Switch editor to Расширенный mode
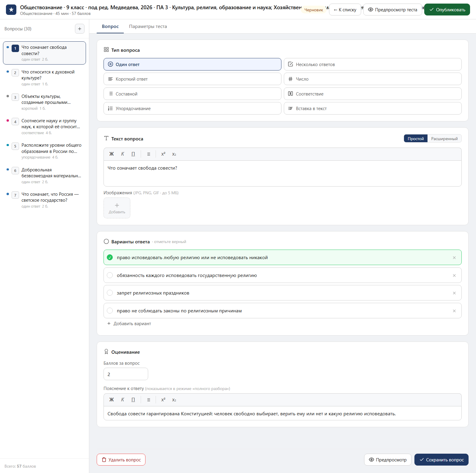Screen dimensions: 476x473 tap(444, 139)
